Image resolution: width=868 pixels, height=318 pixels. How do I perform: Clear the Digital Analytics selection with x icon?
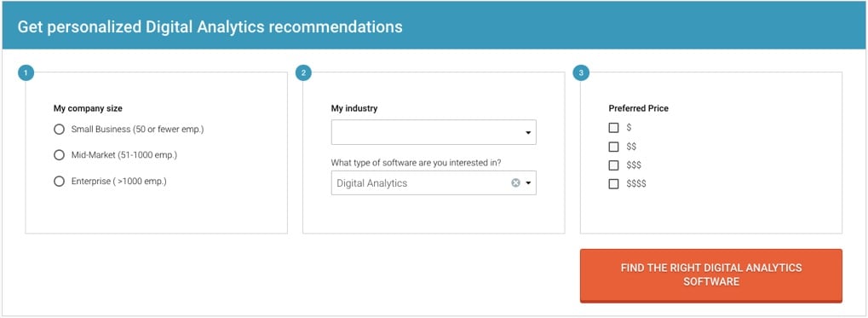(x=515, y=182)
